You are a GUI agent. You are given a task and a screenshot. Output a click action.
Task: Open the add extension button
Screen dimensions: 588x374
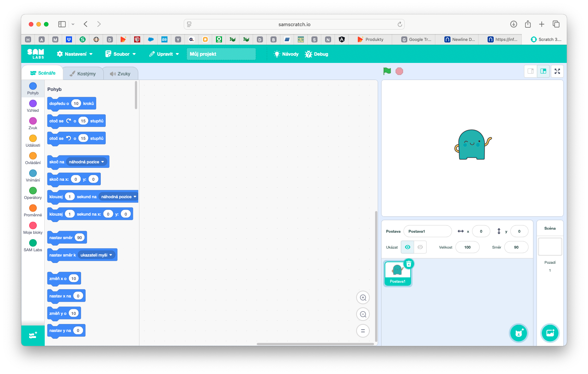pos(33,335)
